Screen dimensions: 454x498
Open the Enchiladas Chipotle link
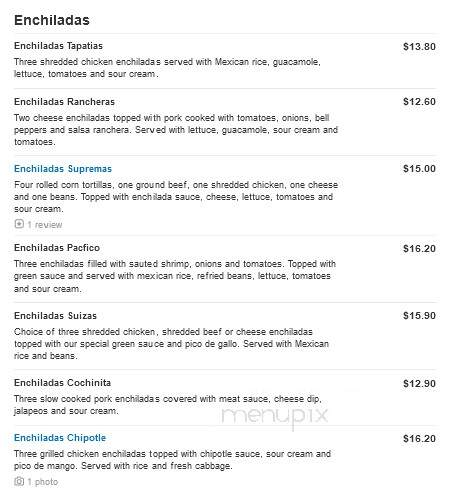click(60, 438)
